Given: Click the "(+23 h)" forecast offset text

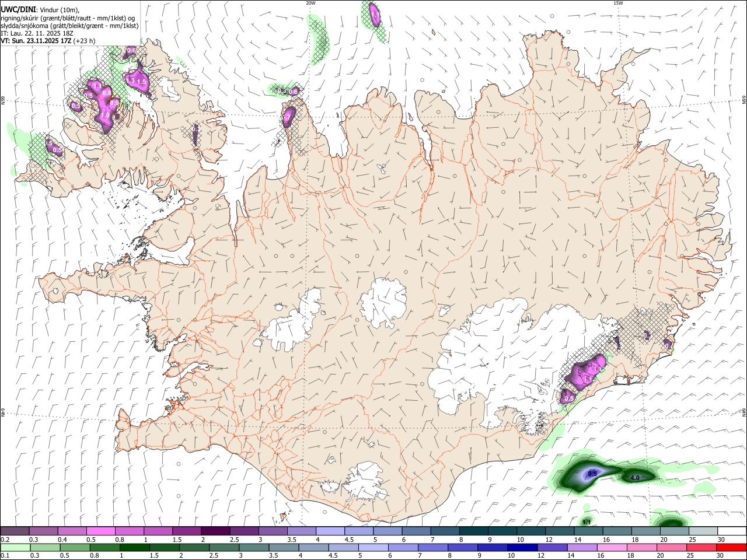Looking at the screenshot, I should click(x=84, y=41).
